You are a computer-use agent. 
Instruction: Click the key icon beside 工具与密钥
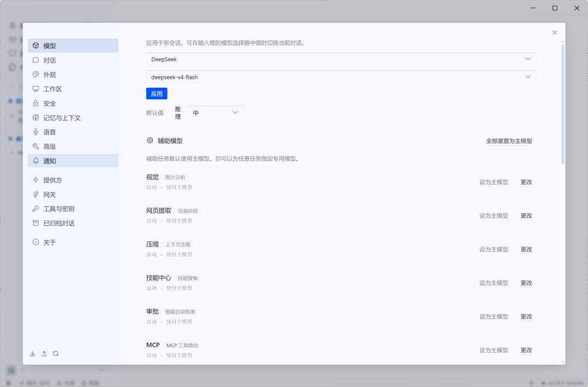[x=35, y=208]
